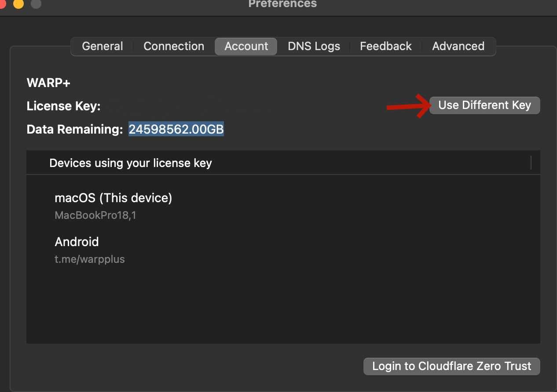557x392 pixels.
Task: Switch to the General tab
Action: click(x=103, y=46)
